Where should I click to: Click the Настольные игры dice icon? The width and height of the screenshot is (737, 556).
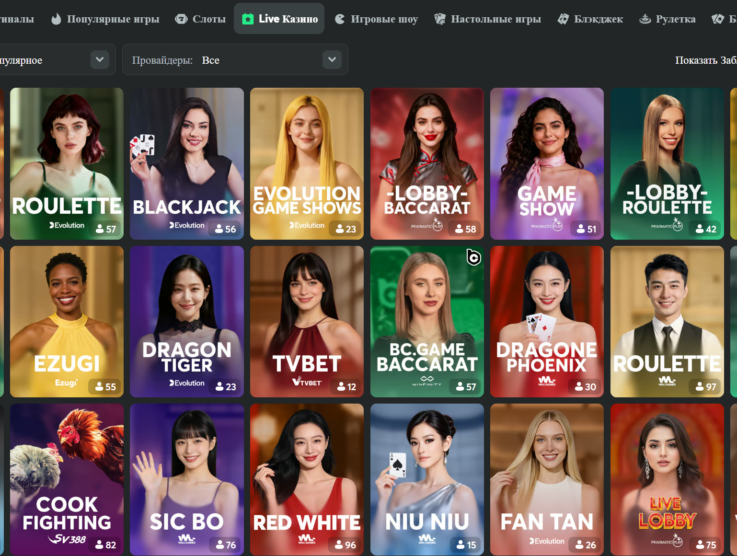(x=439, y=19)
